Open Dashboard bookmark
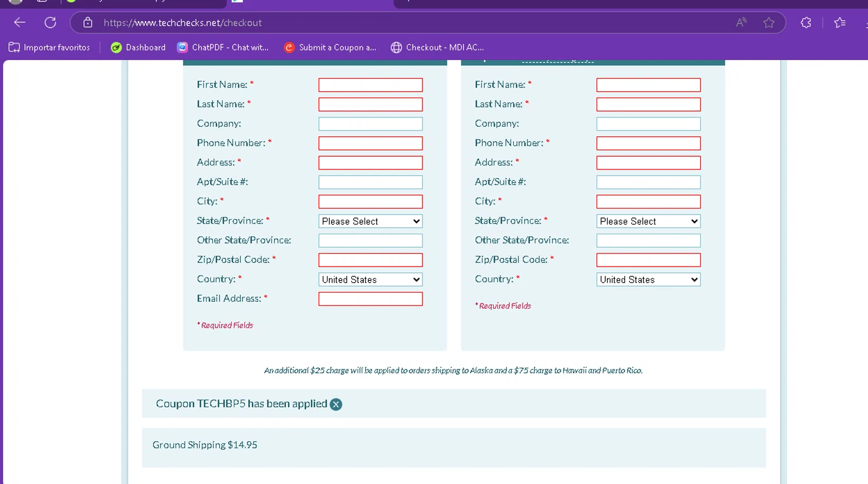Viewport: 868px width, 484px height. pyautogui.click(x=138, y=47)
